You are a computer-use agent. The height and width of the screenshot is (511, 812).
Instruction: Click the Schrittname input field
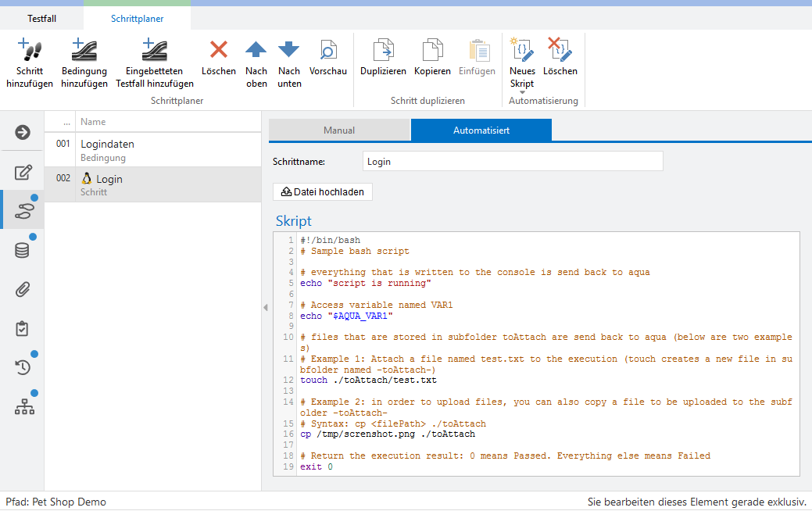(x=513, y=162)
